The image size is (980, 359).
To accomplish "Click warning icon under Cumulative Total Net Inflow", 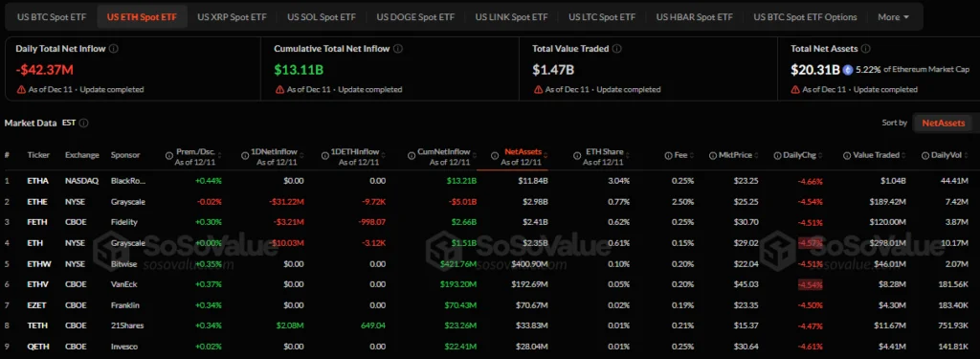I will [280, 89].
